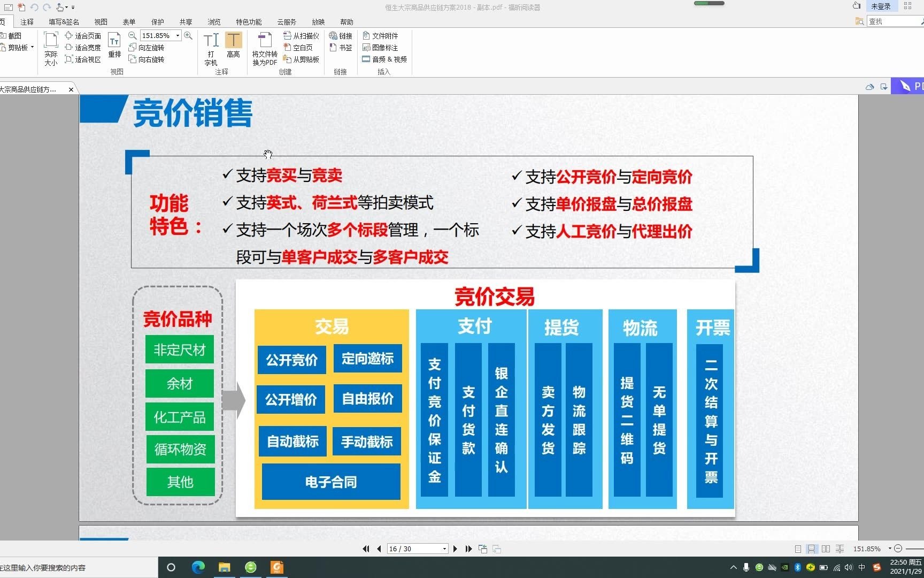The image size is (924, 578).
Task: Click the Actual Size (实际大小) icon
Action: [51, 49]
